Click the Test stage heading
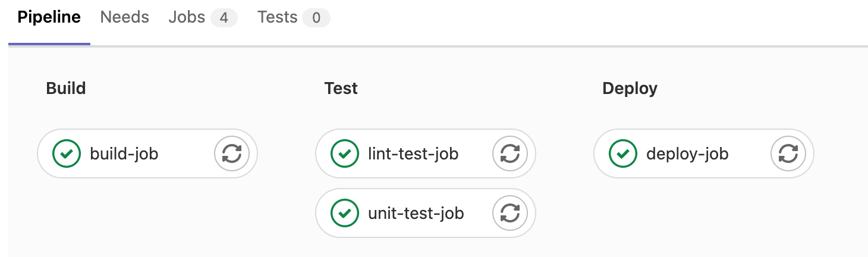This screenshot has height=257, width=868. [341, 89]
